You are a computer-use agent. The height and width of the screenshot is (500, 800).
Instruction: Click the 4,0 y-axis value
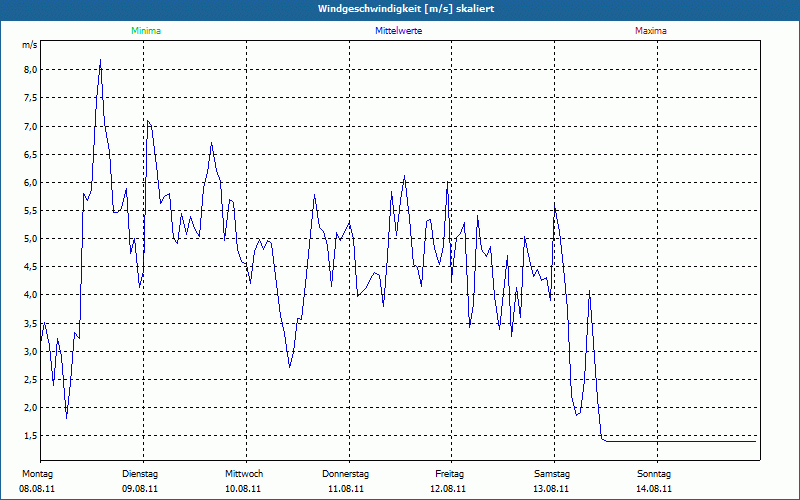[31, 295]
